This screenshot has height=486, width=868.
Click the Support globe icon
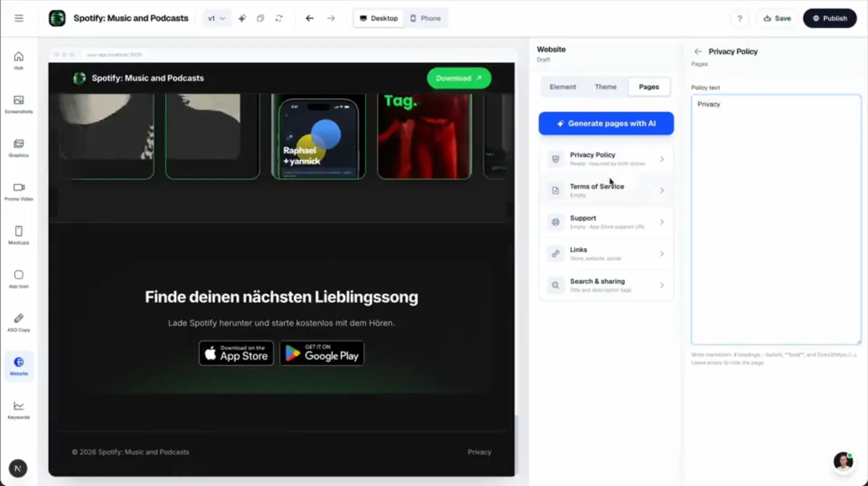556,222
